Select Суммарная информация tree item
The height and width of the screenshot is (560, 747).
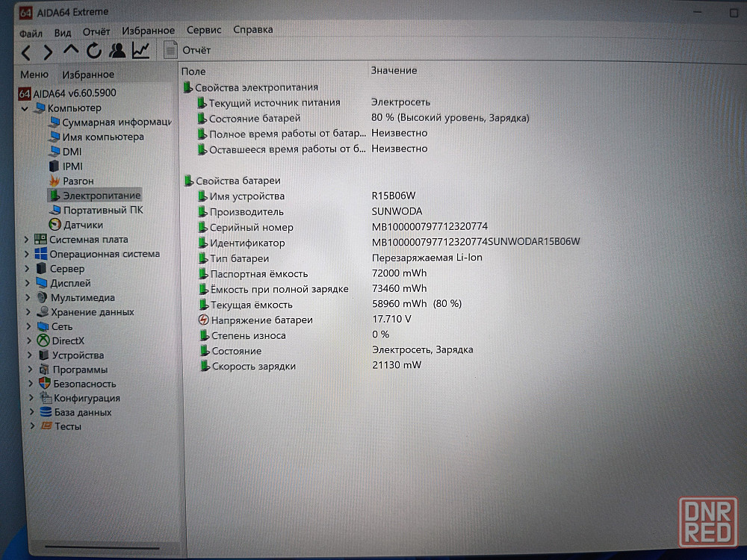(x=110, y=122)
